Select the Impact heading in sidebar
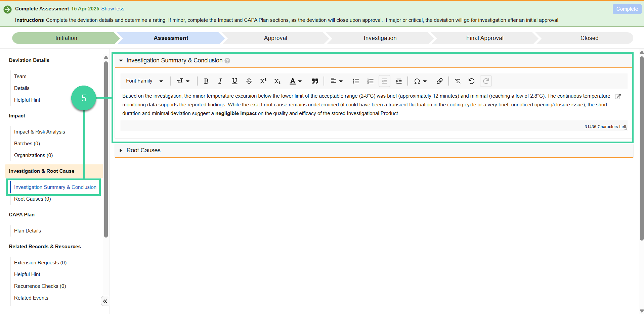 tap(17, 116)
